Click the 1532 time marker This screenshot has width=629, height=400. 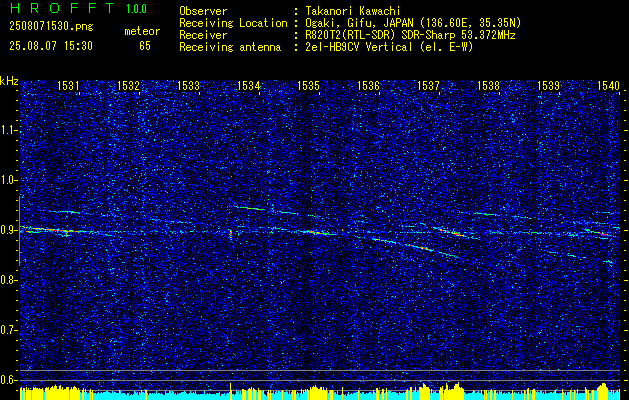coord(128,85)
